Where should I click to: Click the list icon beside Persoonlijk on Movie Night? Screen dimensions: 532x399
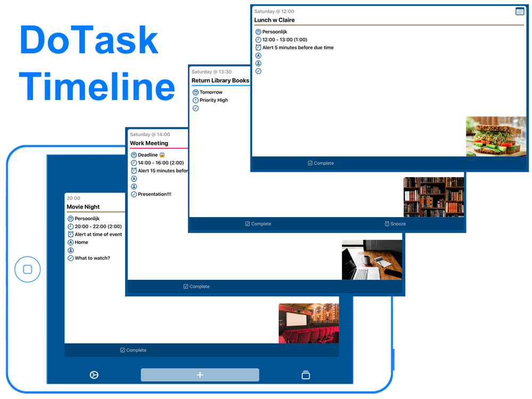click(x=71, y=219)
